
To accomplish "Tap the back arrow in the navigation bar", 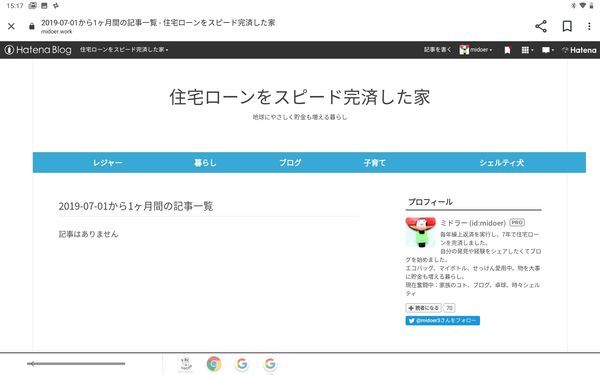I will [76, 364].
